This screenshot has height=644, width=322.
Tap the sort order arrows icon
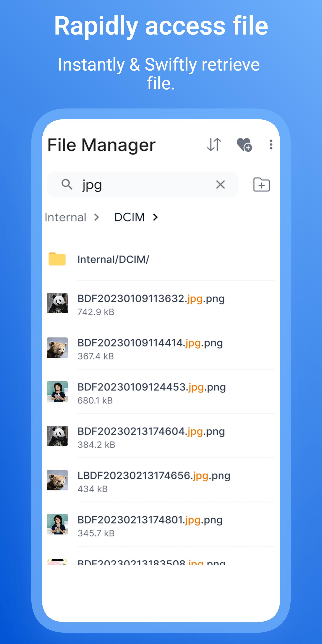(x=214, y=144)
